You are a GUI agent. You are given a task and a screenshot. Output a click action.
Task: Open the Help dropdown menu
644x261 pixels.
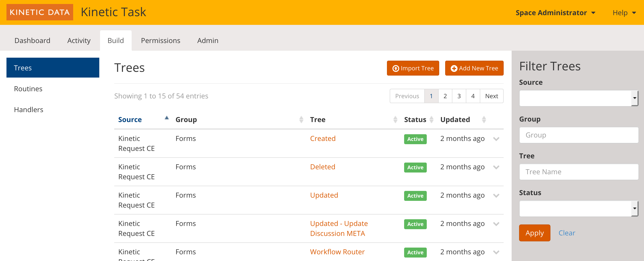(624, 12)
